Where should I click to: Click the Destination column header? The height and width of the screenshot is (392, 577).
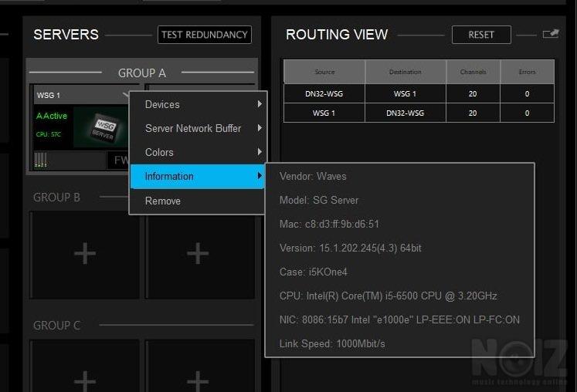406,72
